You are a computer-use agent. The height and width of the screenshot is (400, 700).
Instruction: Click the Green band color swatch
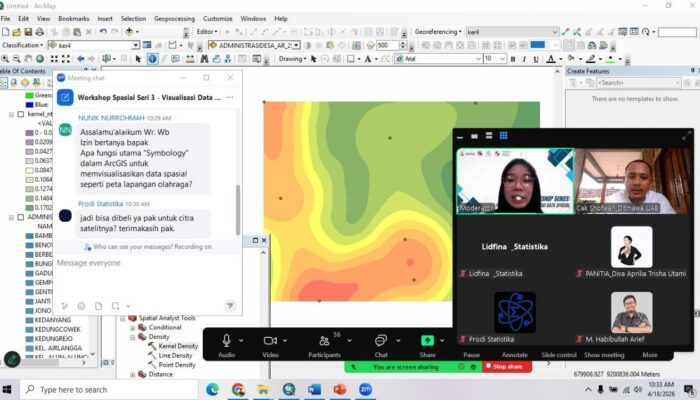click(29, 95)
